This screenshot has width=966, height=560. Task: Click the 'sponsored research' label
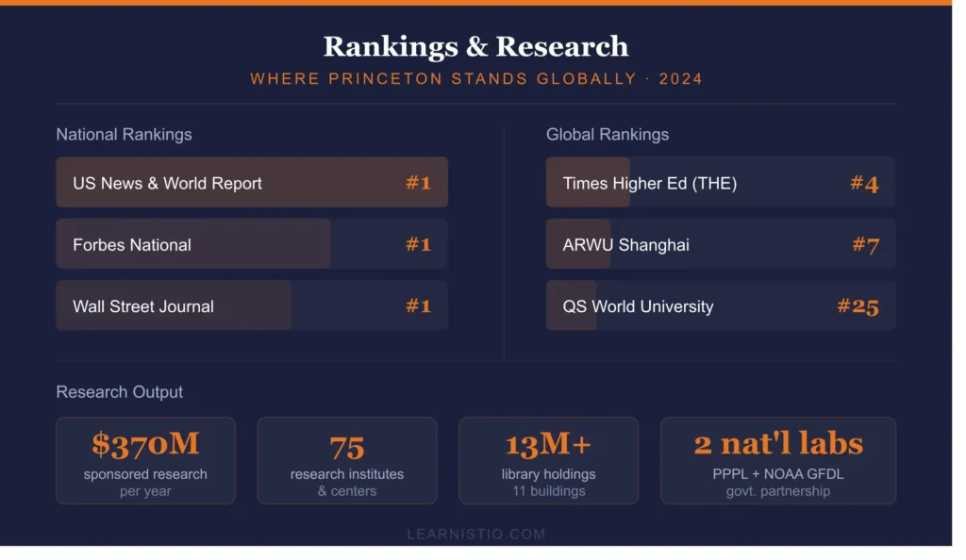click(145, 474)
